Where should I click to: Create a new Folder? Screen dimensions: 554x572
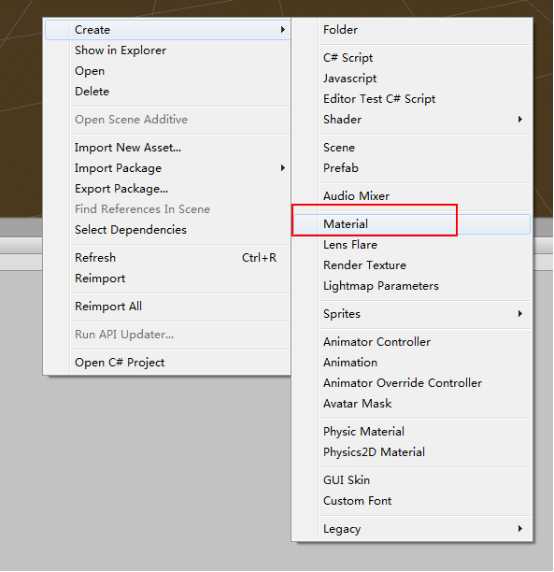pyautogui.click(x=412, y=30)
